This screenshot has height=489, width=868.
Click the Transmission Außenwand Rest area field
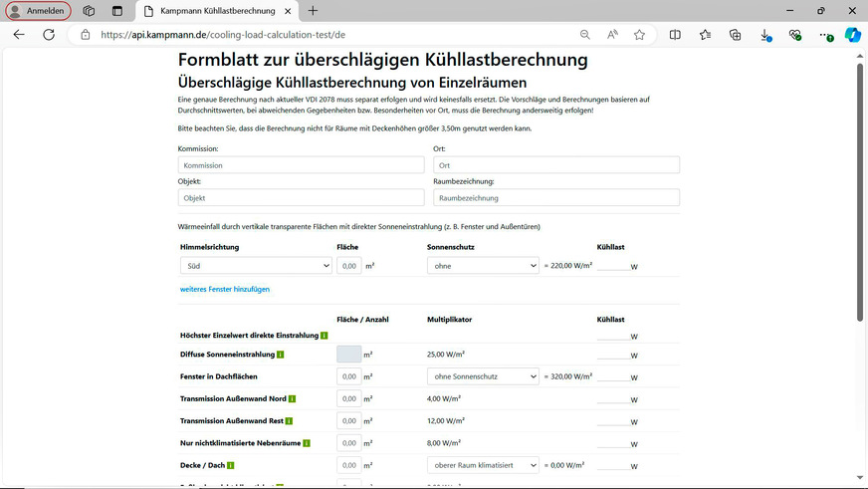[x=348, y=421]
